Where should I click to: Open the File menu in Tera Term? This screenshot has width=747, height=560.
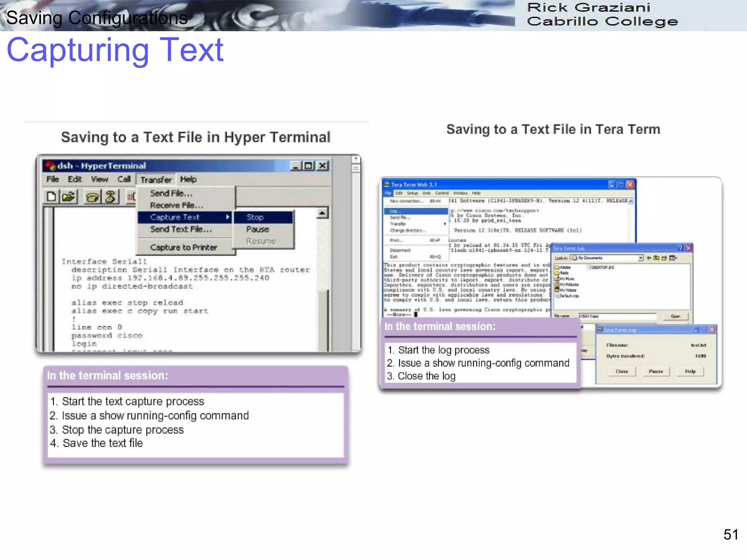coord(388,193)
